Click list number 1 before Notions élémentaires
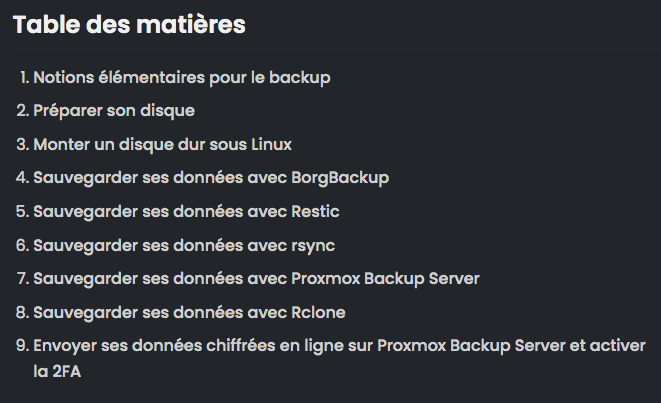This screenshot has height=403, width=661. [x=24, y=78]
